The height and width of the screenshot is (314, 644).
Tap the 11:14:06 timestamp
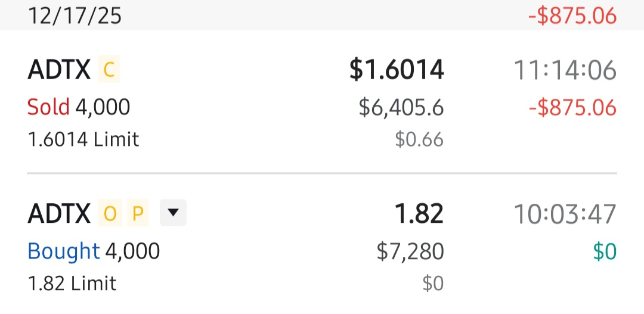click(565, 70)
